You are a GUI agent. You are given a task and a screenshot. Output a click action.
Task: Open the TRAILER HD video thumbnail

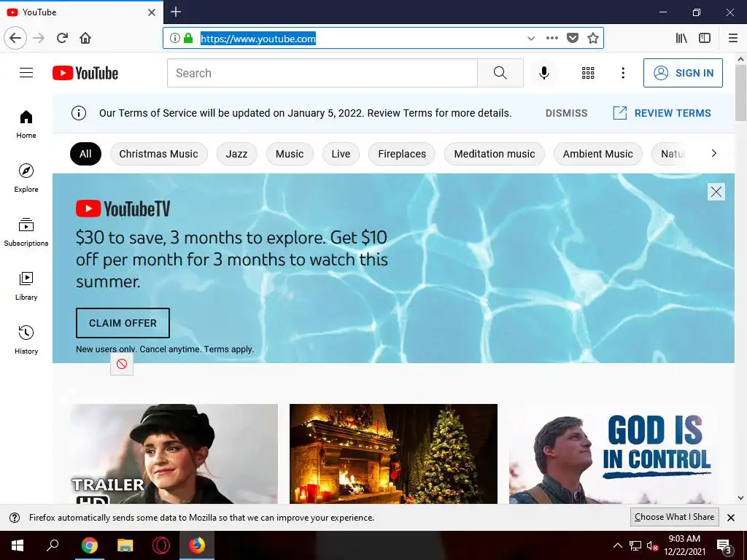point(174,454)
